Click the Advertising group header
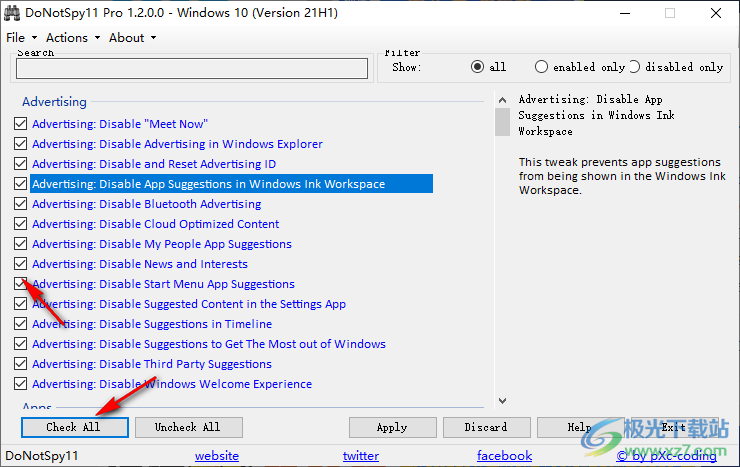 [54, 101]
